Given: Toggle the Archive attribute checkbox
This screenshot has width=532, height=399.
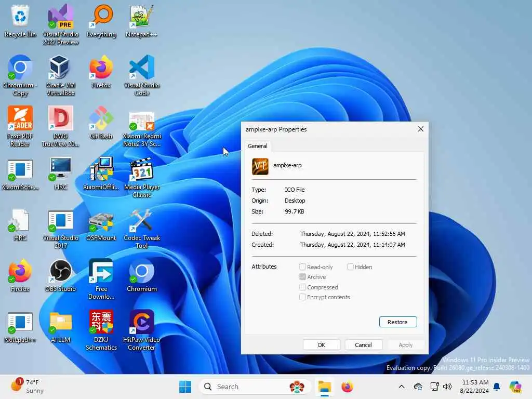Looking at the screenshot, I should coord(302,277).
